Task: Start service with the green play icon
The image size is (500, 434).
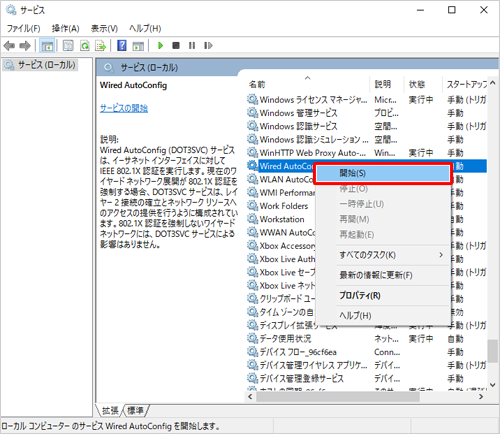Action: pyautogui.click(x=160, y=45)
